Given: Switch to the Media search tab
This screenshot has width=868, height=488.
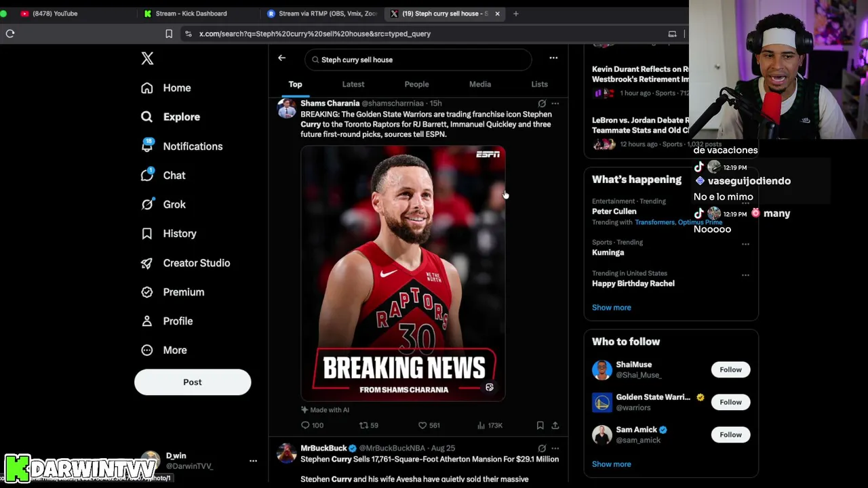Looking at the screenshot, I should pyautogui.click(x=480, y=85).
